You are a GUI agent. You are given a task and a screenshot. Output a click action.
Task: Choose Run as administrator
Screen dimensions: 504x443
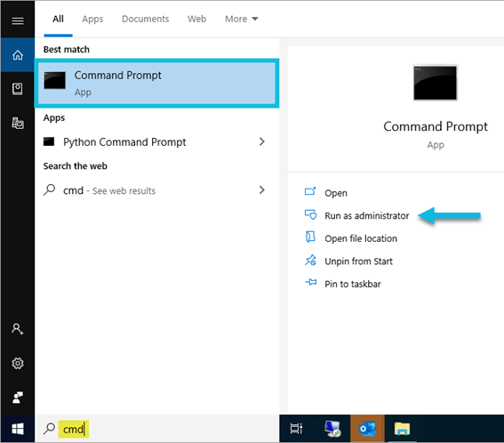pos(367,215)
